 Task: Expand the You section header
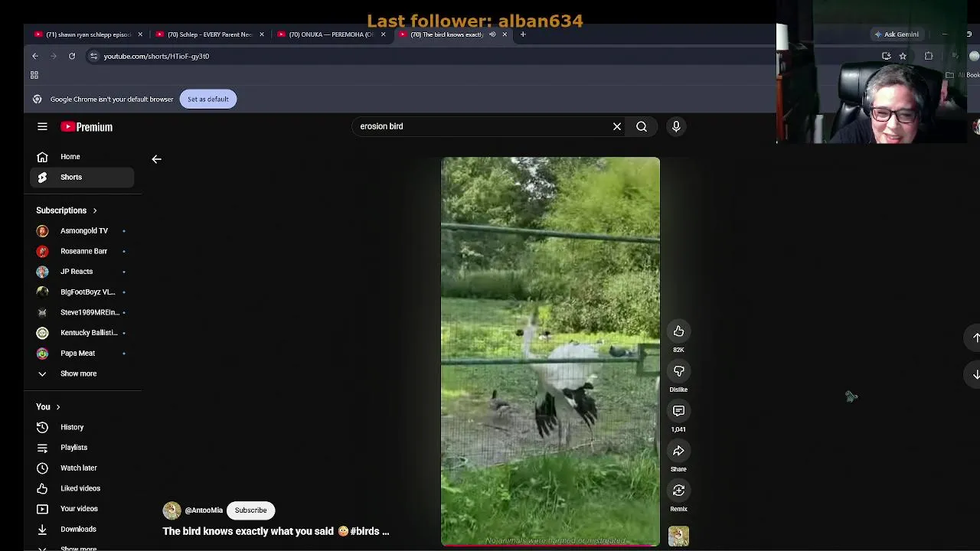click(48, 407)
